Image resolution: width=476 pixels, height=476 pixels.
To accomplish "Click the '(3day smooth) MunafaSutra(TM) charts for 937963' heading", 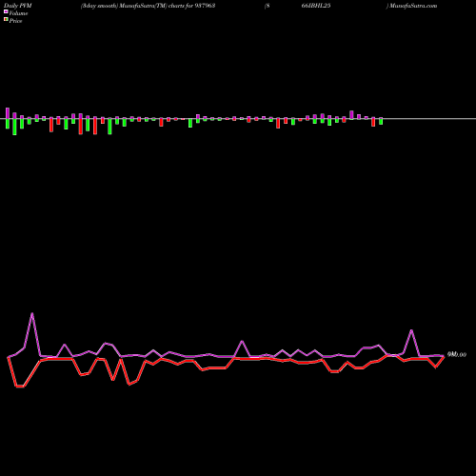I will tap(148, 6).
